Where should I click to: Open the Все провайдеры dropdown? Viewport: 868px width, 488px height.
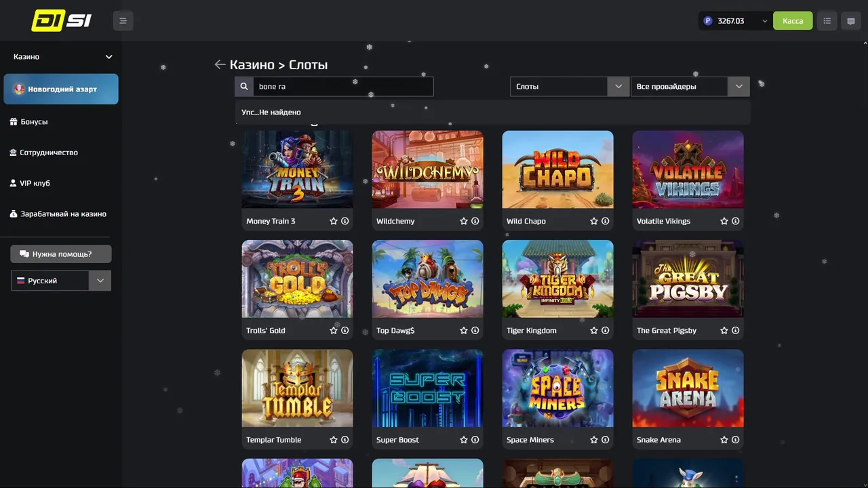coord(690,87)
